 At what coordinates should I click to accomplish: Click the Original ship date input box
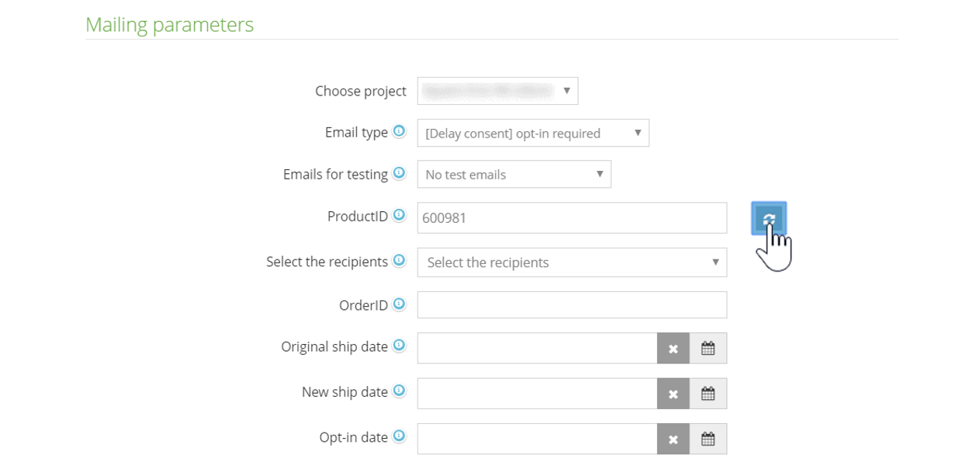[x=537, y=349]
